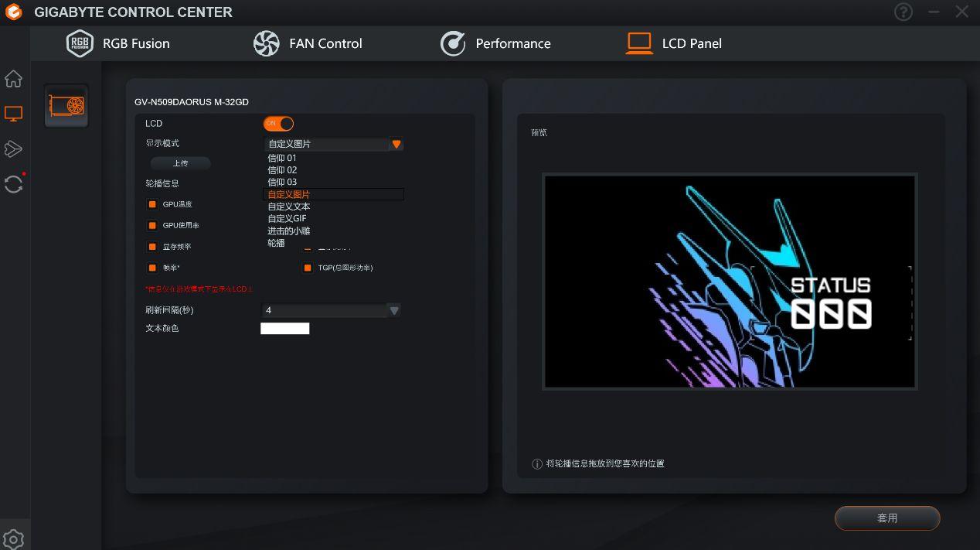Click the Performance gauge icon in the top bar
The width and height of the screenshot is (980, 550).
454,43
